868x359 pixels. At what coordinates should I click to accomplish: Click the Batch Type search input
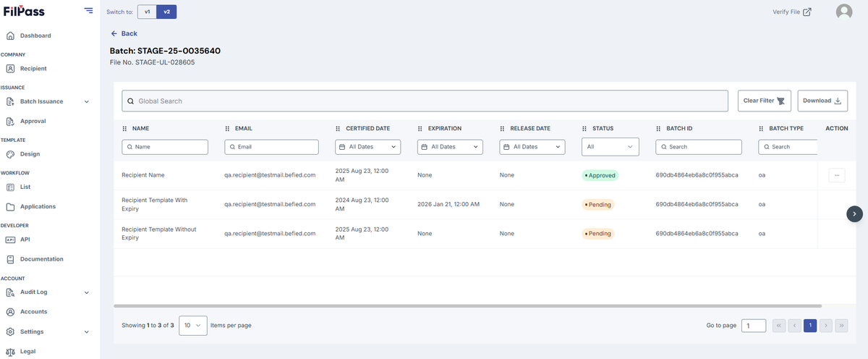click(x=788, y=147)
